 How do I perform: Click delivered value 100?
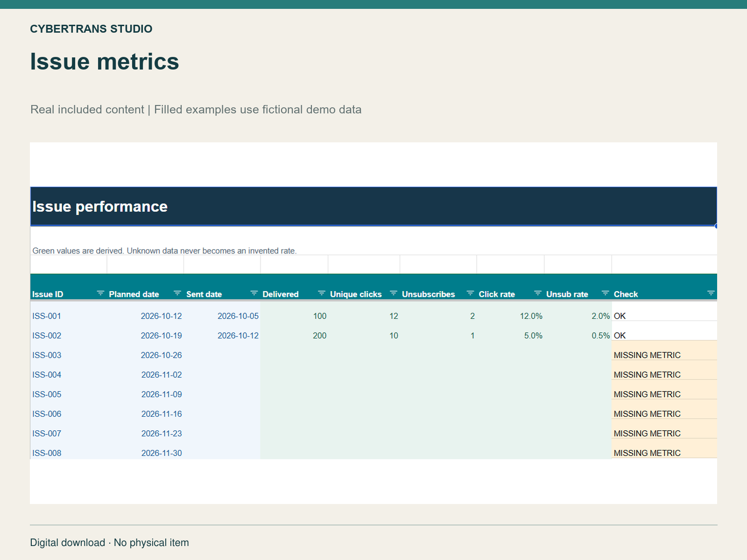[320, 316]
